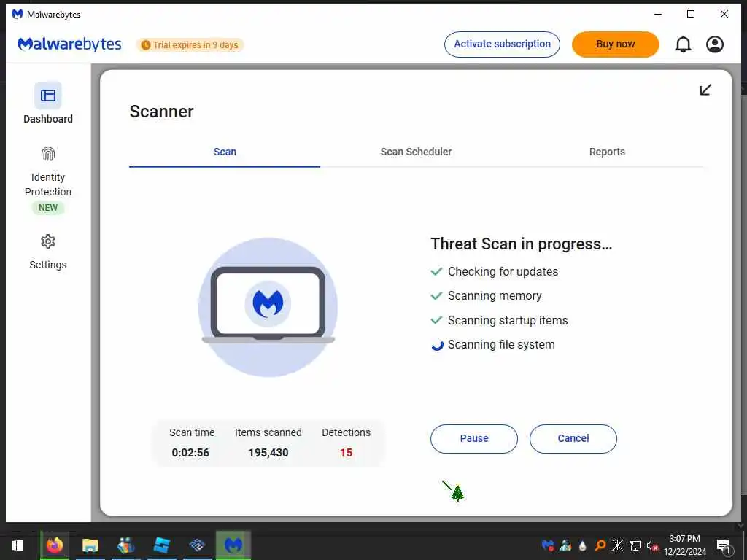The height and width of the screenshot is (560, 747).
Task: Open the Windows action center icon
Action: 724,545
